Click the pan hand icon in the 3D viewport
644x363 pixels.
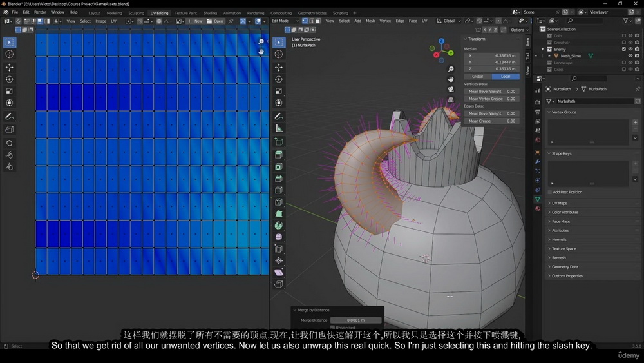tap(451, 79)
